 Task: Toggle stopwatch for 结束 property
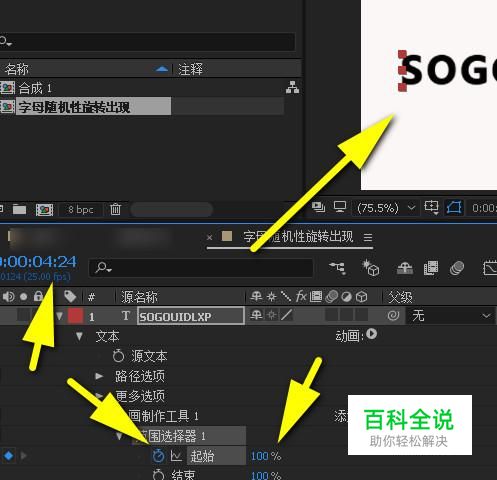pyautogui.click(x=158, y=475)
